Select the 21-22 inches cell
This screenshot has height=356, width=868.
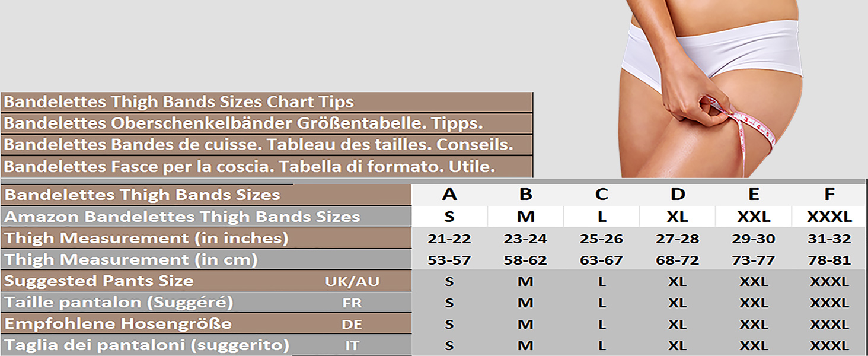tap(449, 239)
